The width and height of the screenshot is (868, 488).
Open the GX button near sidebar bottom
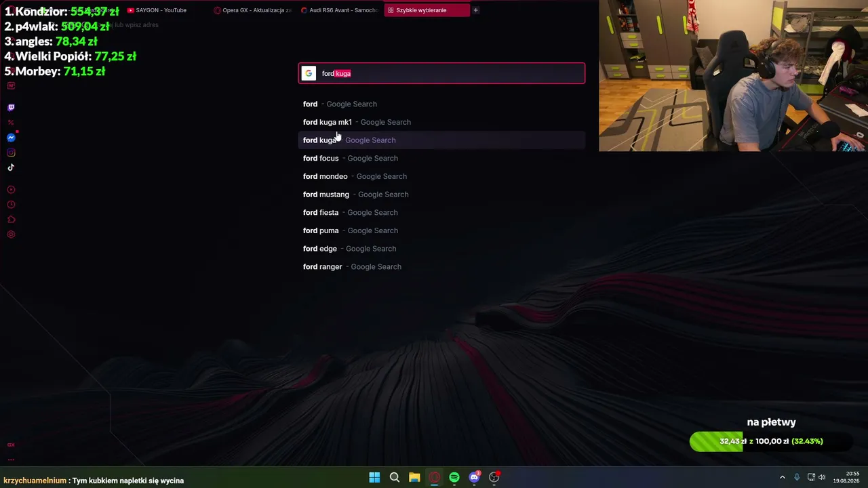(x=11, y=445)
